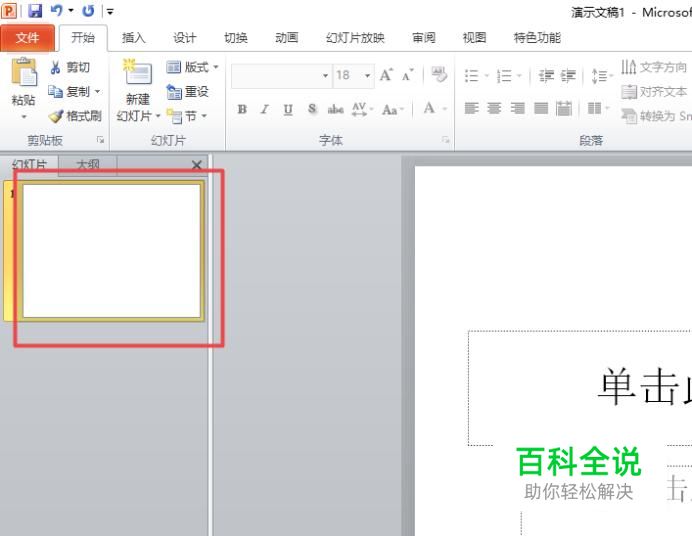Toggle align text right
Image resolution: width=692 pixels, height=536 pixels.
pyautogui.click(x=518, y=108)
